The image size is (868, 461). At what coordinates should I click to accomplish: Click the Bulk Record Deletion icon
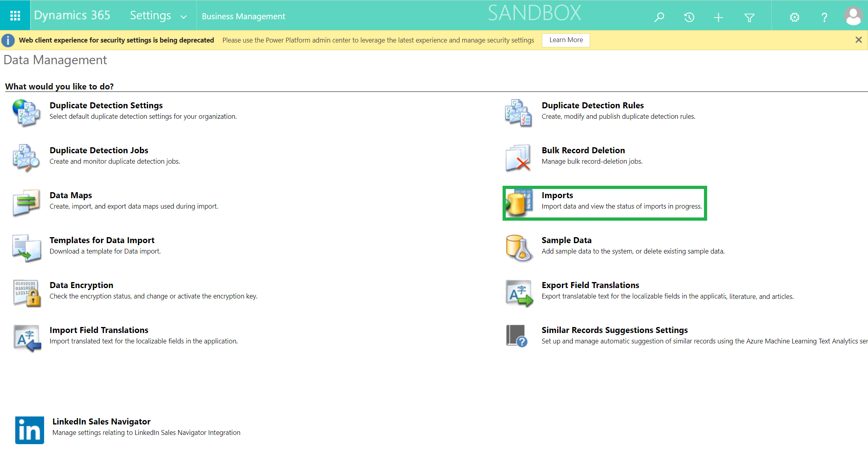click(x=518, y=158)
